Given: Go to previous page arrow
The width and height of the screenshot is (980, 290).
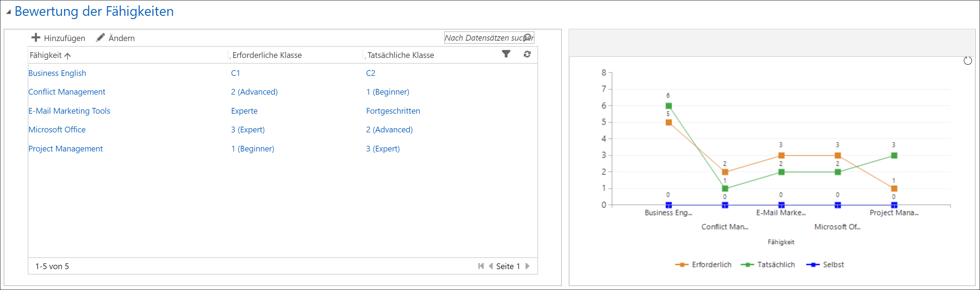Looking at the screenshot, I should coord(491,266).
